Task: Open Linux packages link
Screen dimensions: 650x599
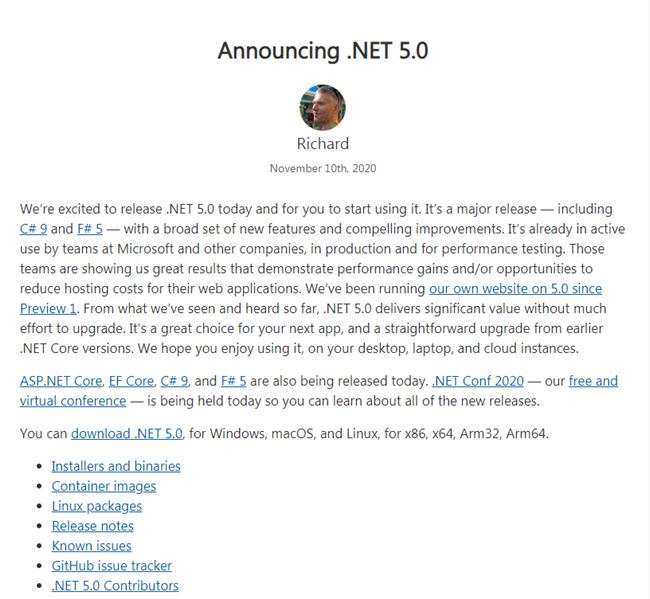Action: [97, 506]
